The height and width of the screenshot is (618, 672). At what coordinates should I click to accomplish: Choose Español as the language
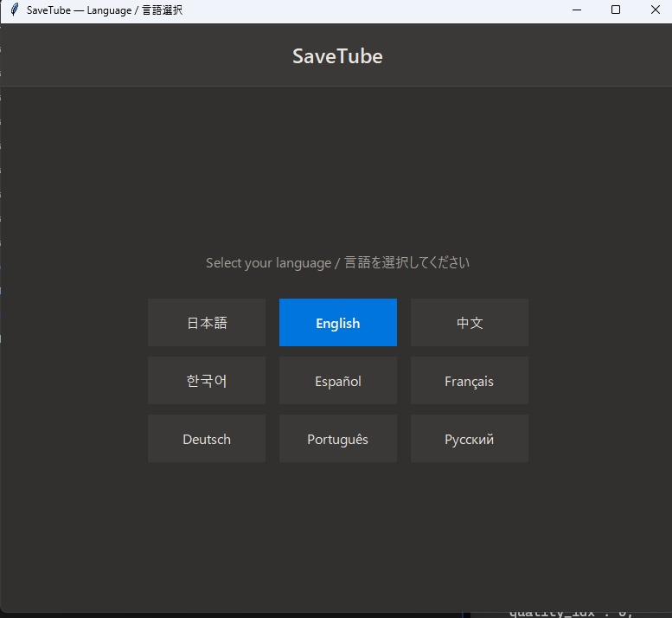[x=337, y=380]
